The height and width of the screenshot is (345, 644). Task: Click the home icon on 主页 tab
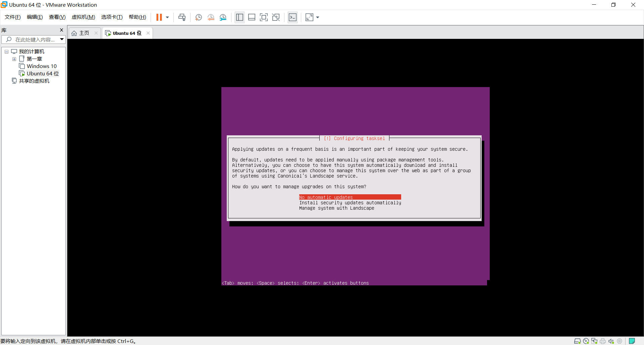pos(74,33)
